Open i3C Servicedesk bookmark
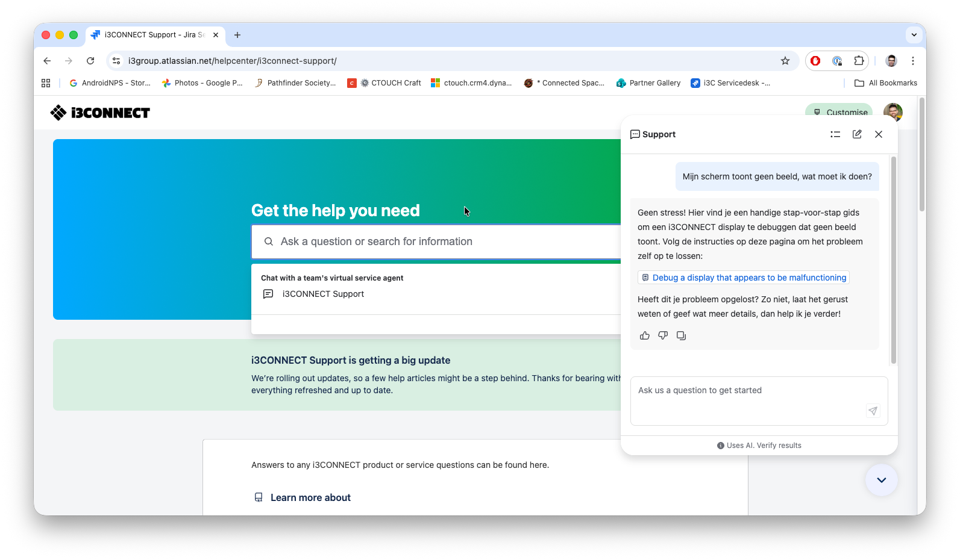 [x=730, y=83]
